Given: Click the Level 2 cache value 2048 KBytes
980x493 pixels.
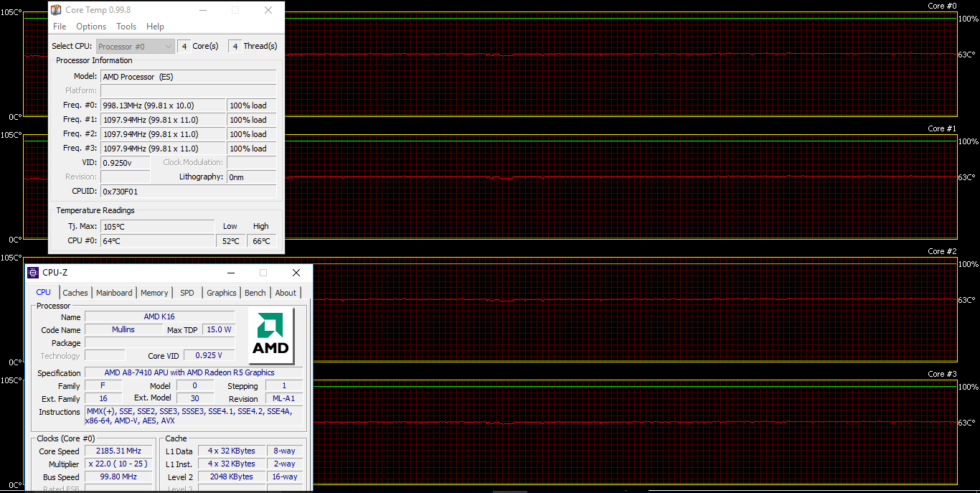Looking at the screenshot, I should [x=231, y=476].
